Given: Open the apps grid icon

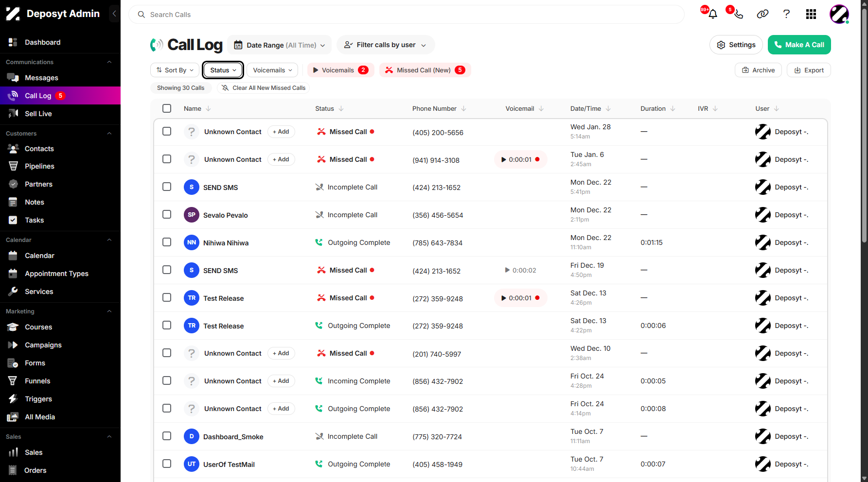Looking at the screenshot, I should tap(811, 14).
